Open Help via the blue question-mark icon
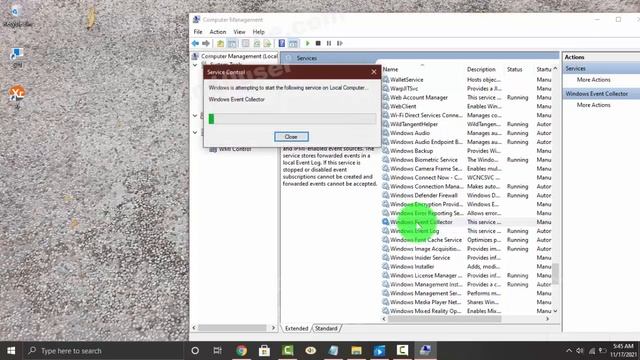The image size is (640, 360). click(x=282, y=43)
